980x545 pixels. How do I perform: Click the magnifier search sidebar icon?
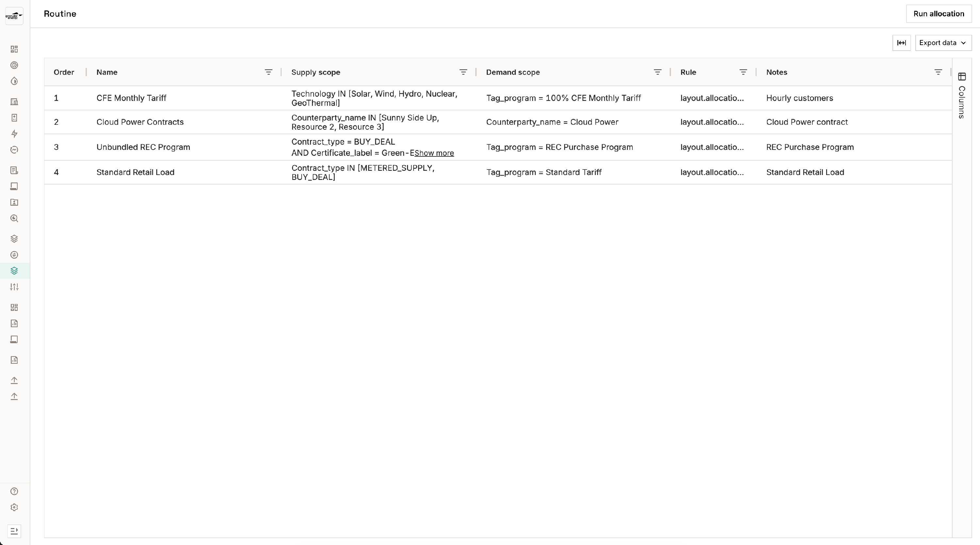(x=14, y=218)
